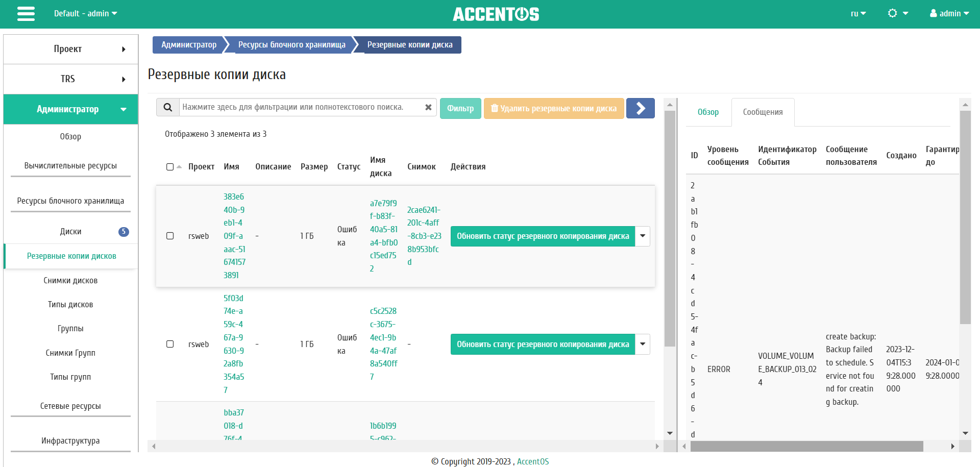Open Группы in sidebar

click(70, 329)
